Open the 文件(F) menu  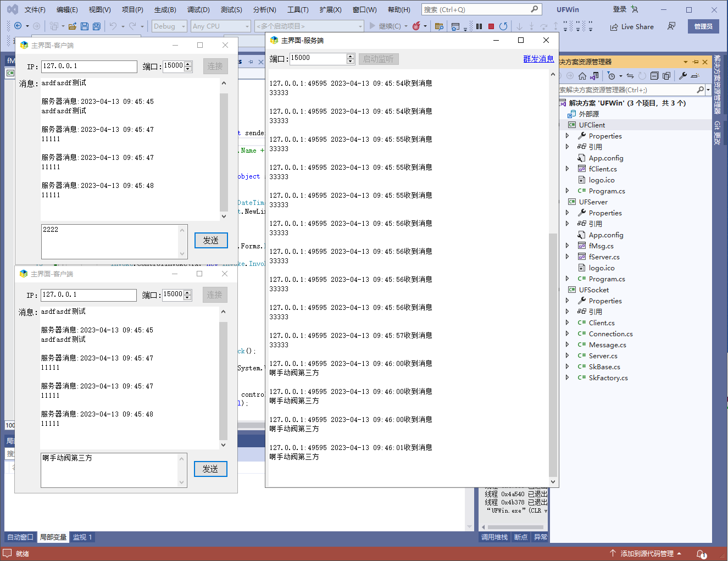click(35, 10)
